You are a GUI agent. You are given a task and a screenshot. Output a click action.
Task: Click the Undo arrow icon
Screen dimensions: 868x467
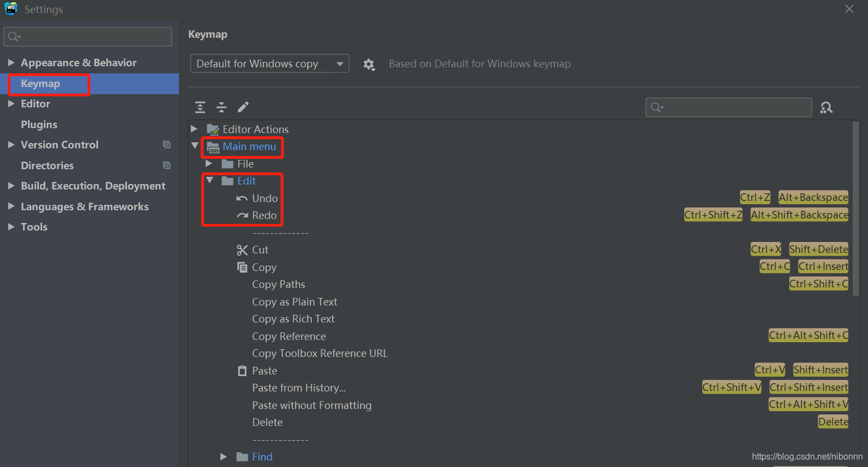(x=242, y=198)
